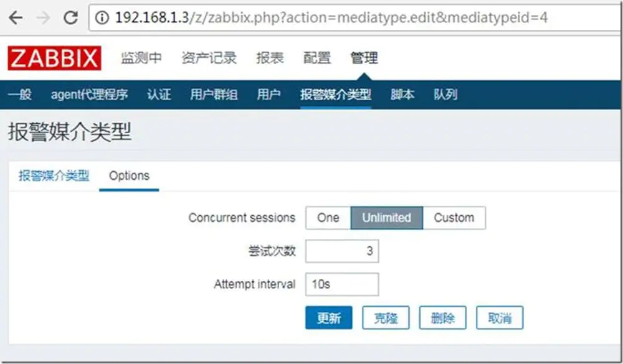Select Unlimited concurrent sessions
This screenshot has width=623, height=364.
[387, 218]
